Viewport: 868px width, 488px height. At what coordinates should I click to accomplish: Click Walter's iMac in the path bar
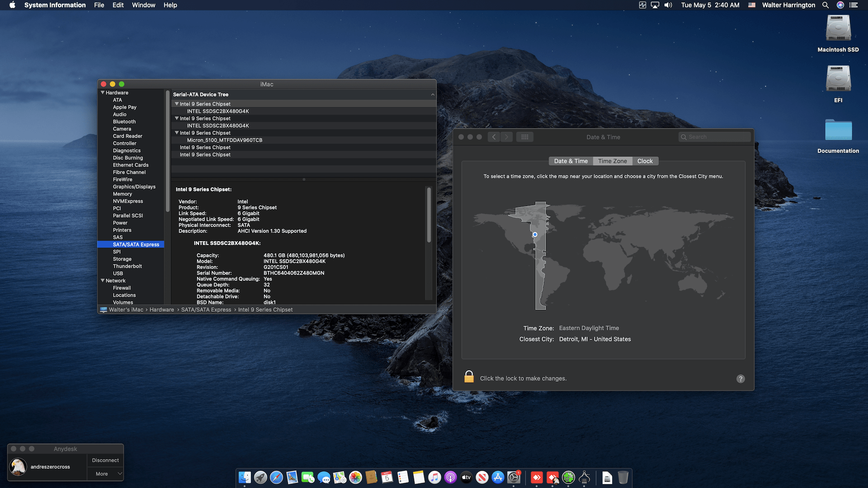pos(126,310)
